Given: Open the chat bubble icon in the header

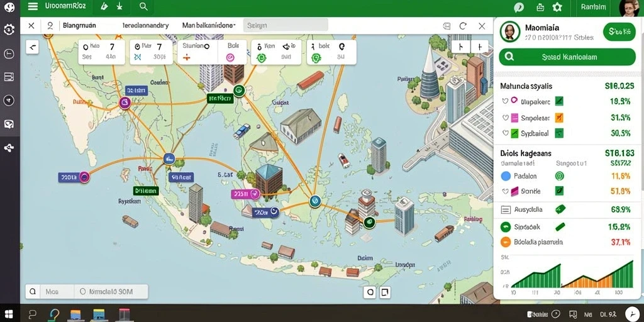Looking at the screenshot, I should point(519,7).
